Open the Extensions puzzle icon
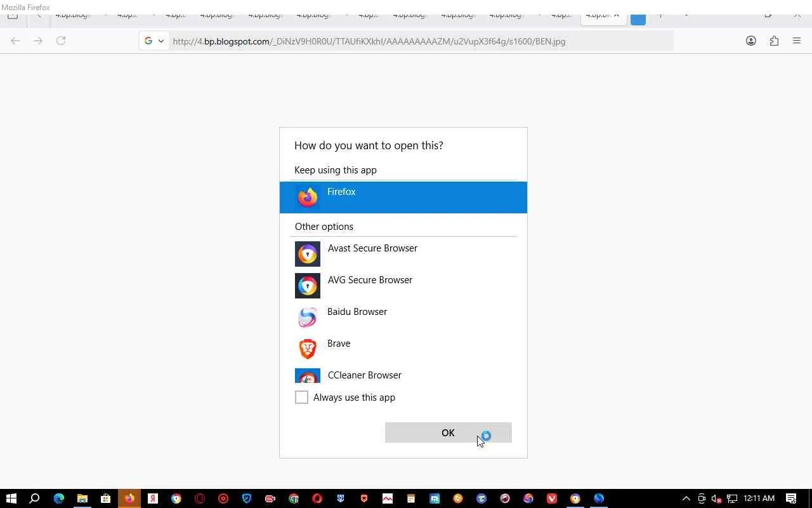 (x=774, y=41)
